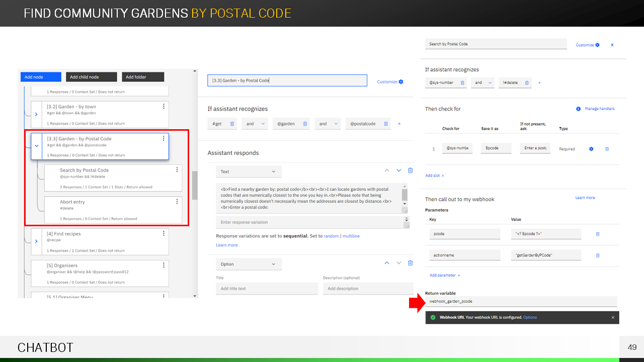This screenshot has height=362, width=644.
Task: Close the webhook URL configured notification
Action: tap(613, 317)
